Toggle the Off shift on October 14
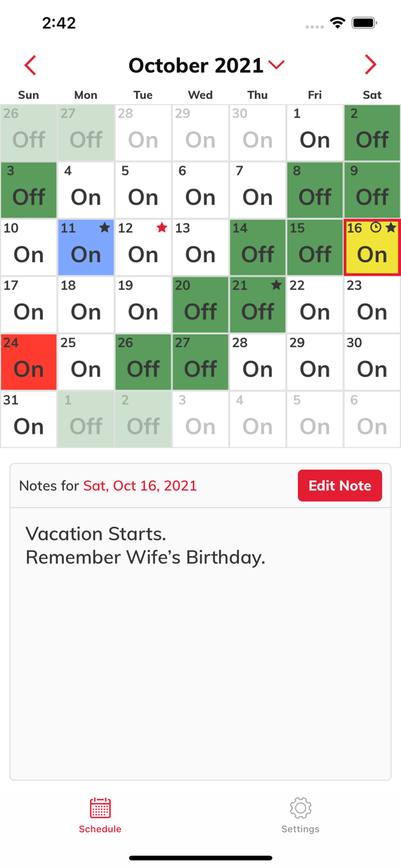The image size is (401, 868). pos(257,248)
